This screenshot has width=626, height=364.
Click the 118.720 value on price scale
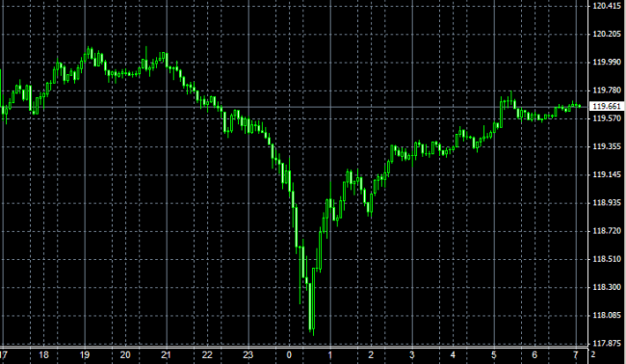pos(607,231)
